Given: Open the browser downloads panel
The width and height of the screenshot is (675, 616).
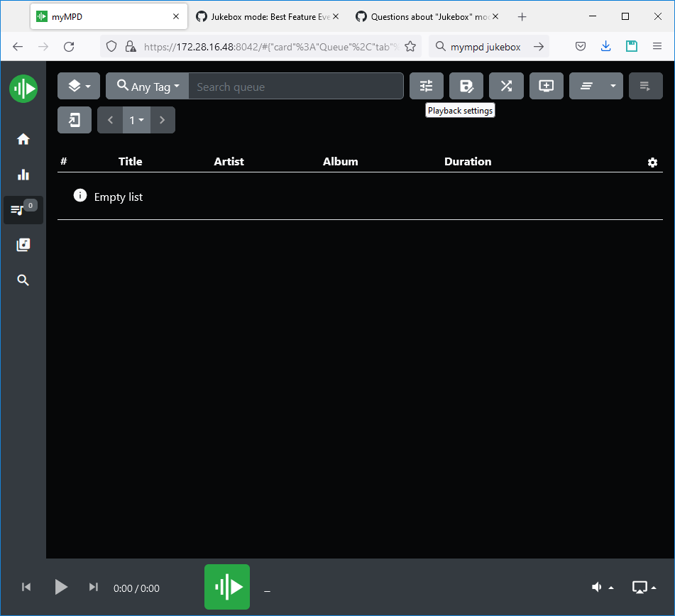Looking at the screenshot, I should [x=605, y=46].
